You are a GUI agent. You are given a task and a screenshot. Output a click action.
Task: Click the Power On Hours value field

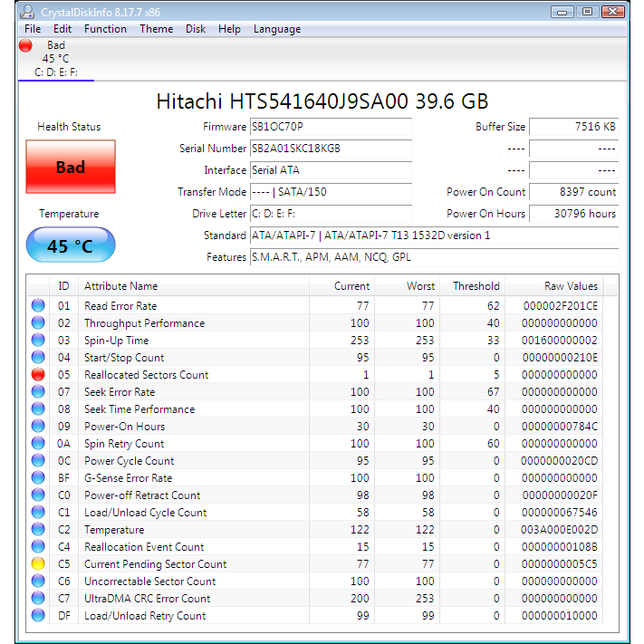(573, 214)
